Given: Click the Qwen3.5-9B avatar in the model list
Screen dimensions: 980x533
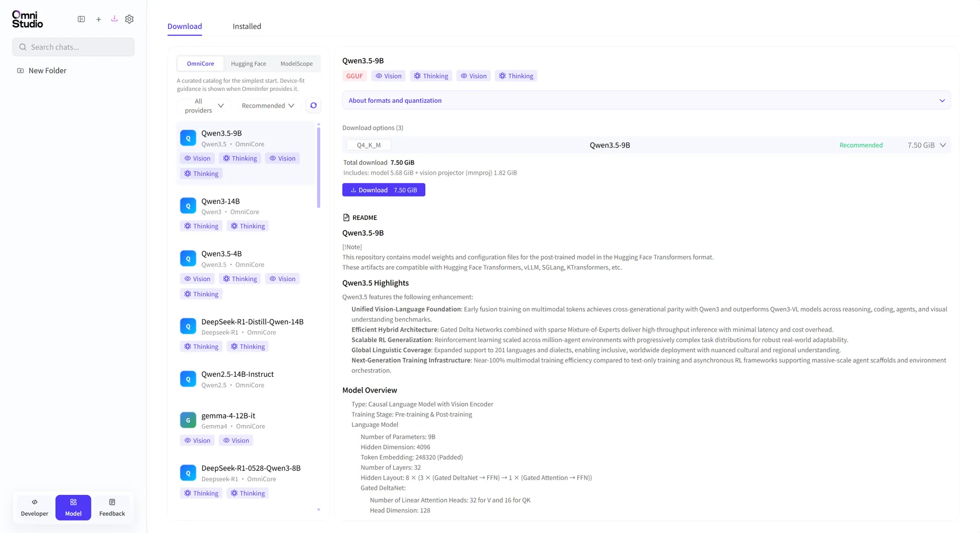Looking at the screenshot, I should point(188,138).
